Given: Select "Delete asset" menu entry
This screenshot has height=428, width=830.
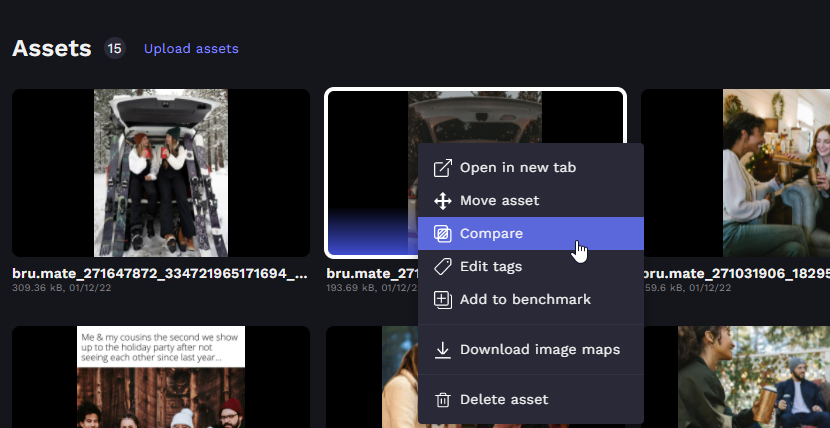Looking at the screenshot, I should 531,399.
